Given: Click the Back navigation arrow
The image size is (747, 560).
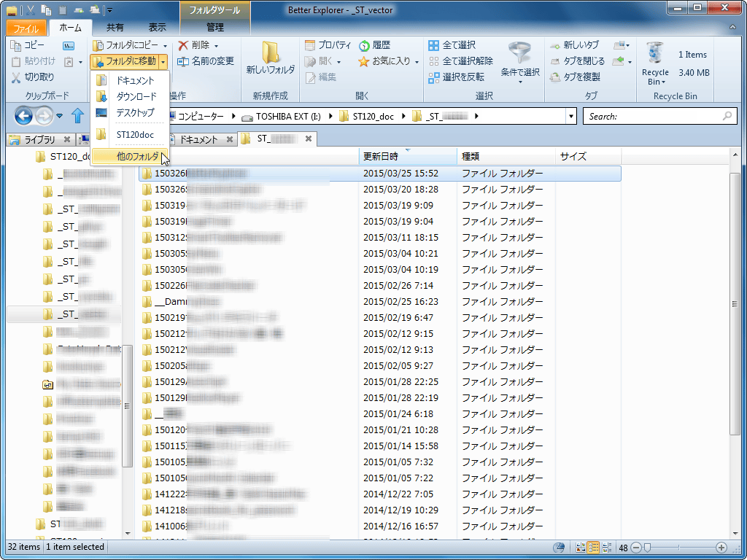Looking at the screenshot, I should coord(24,116).
